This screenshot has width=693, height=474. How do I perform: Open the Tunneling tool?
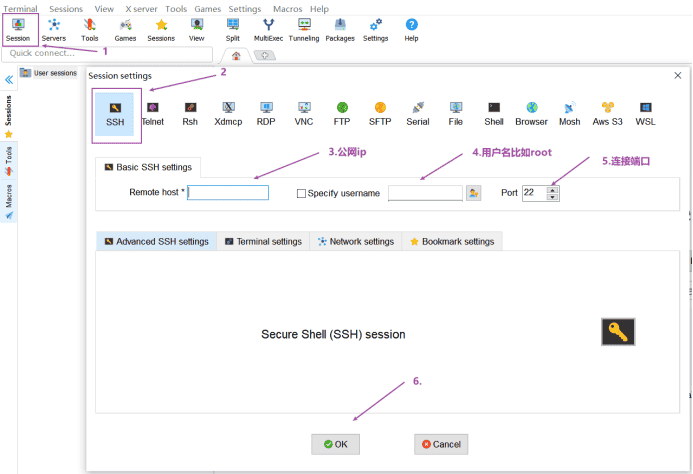[304, 28]
